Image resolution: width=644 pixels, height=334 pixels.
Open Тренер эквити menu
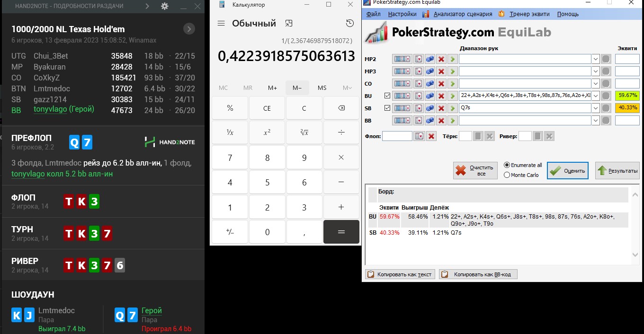(529, 14)
